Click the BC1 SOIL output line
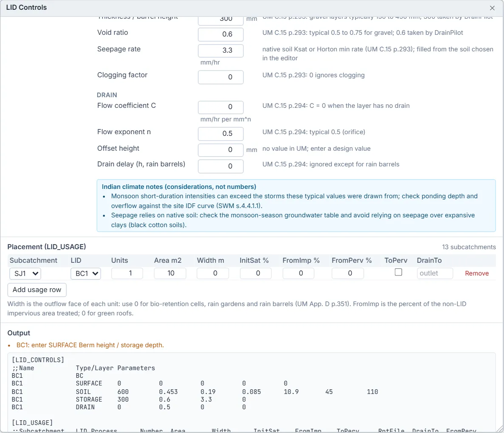Viewport: 504px width, 433px height. (x=195, y=392)
